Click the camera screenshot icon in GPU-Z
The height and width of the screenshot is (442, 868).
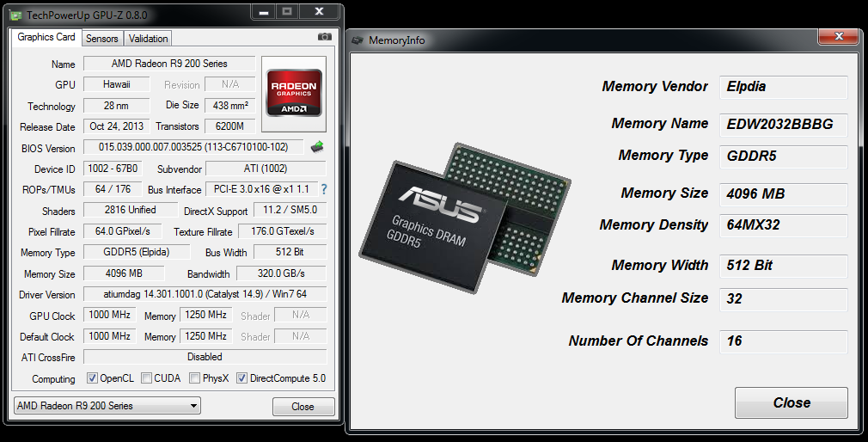325,37
